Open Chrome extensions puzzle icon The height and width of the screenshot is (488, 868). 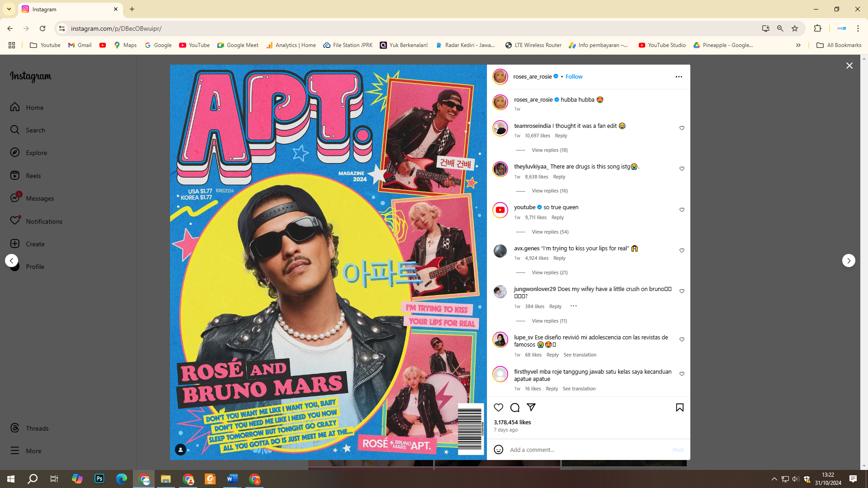tap(817, 28)
